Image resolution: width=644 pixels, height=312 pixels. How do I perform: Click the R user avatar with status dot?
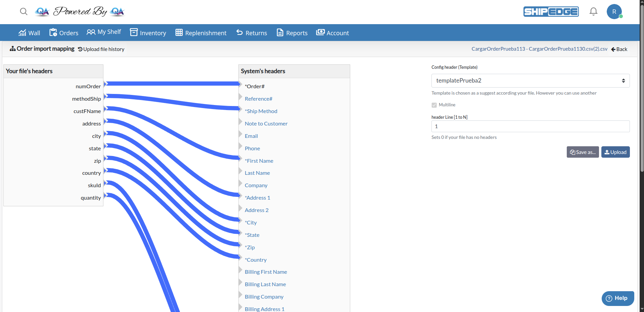click(x=615, y=11)
